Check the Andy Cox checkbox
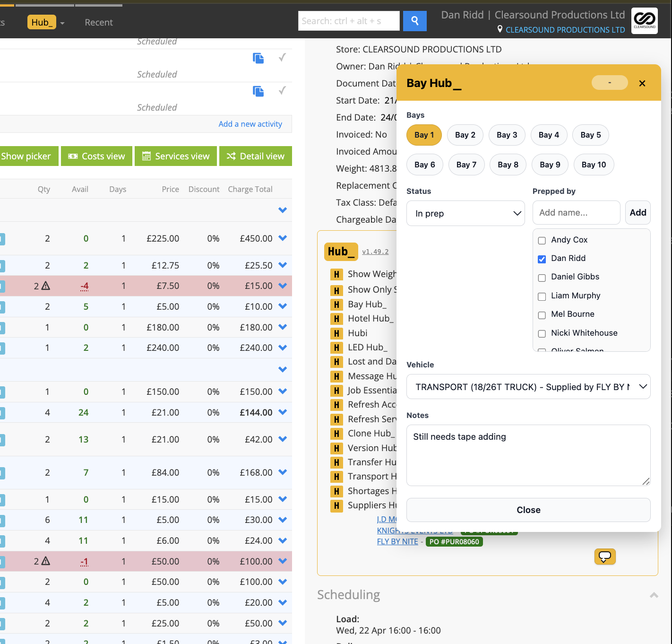The height and width of the screenshot is (644, 672). [x=542, y=241]
